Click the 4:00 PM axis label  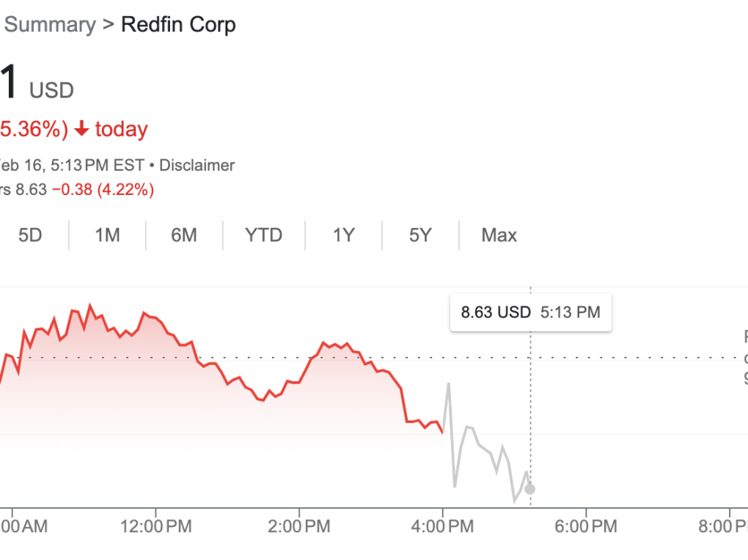coord(442,526)
